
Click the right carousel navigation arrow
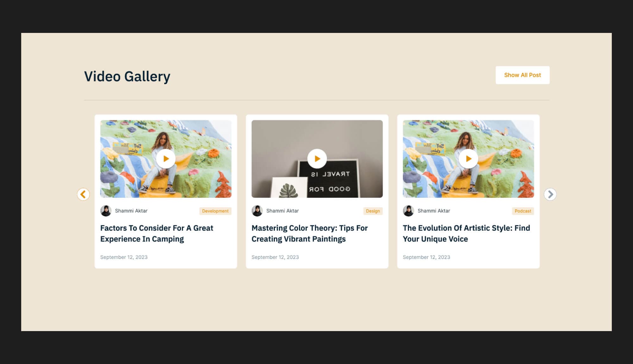550,194
